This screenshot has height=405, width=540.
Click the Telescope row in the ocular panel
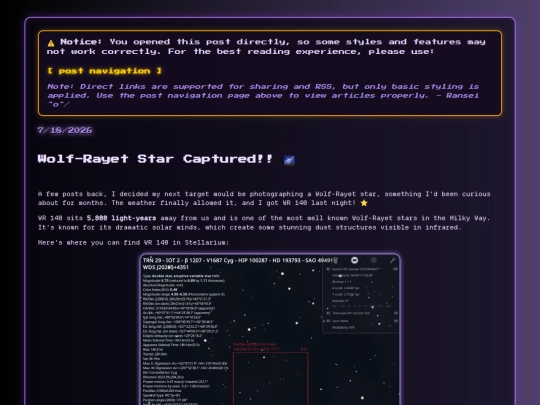[361, 313]
